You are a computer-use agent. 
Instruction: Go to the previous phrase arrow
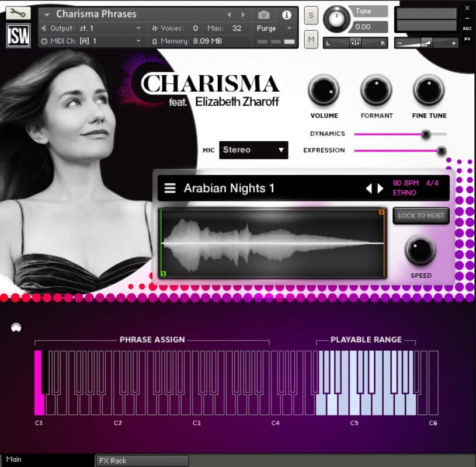coord(369,188)
